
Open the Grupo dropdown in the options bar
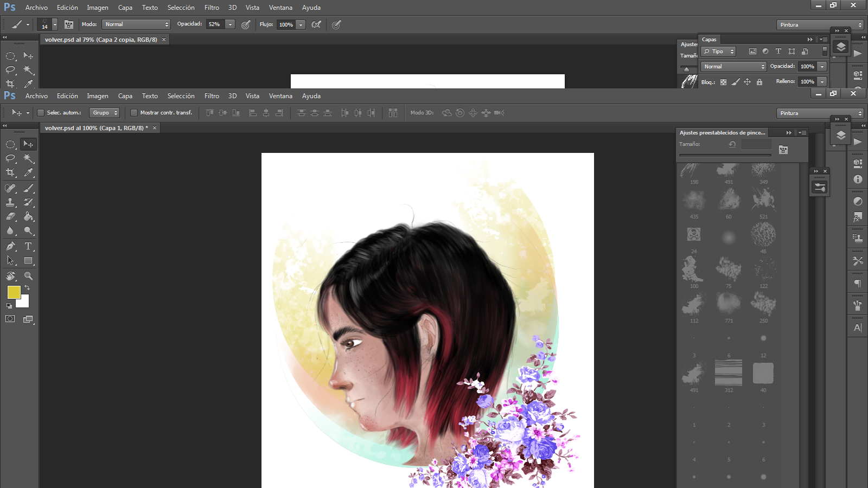(105, 113)
